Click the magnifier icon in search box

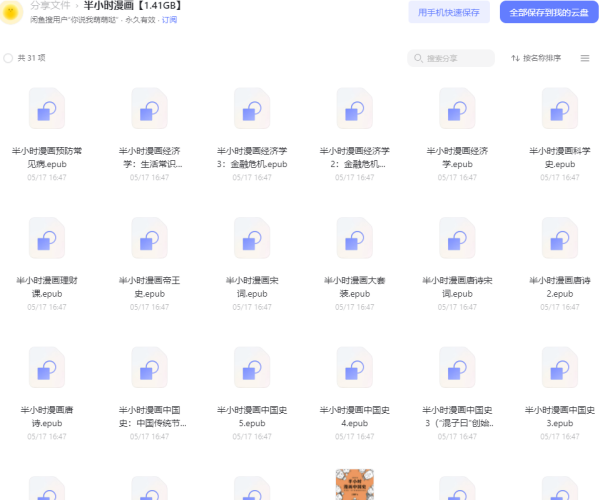(418, 58)
